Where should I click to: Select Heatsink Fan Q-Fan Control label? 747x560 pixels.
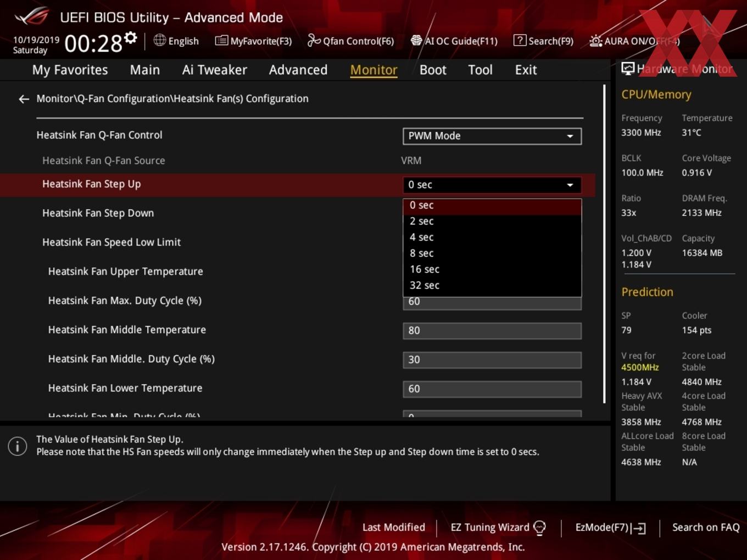pyautogui.click(x=99, y=135)
